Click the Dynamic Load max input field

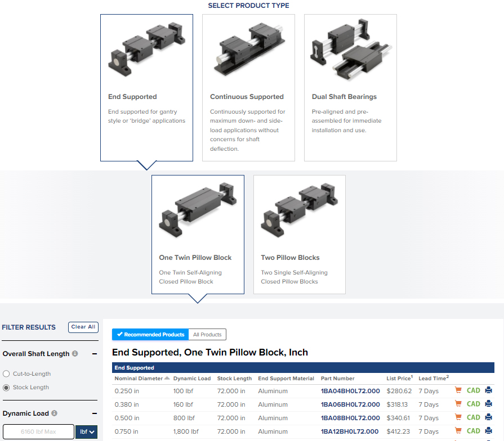pos(38,431)
